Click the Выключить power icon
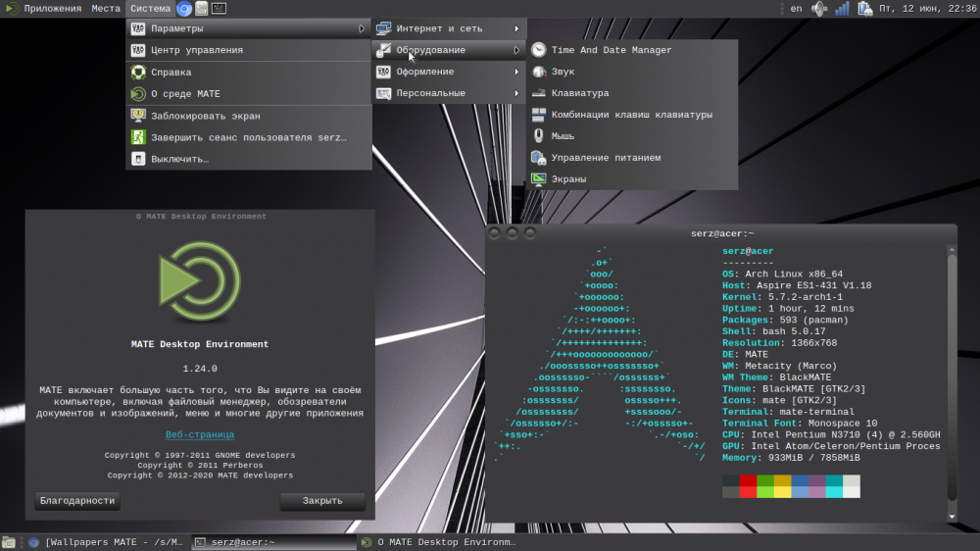Viewport: 980px width, 551px height. click(x=138, y=159)
